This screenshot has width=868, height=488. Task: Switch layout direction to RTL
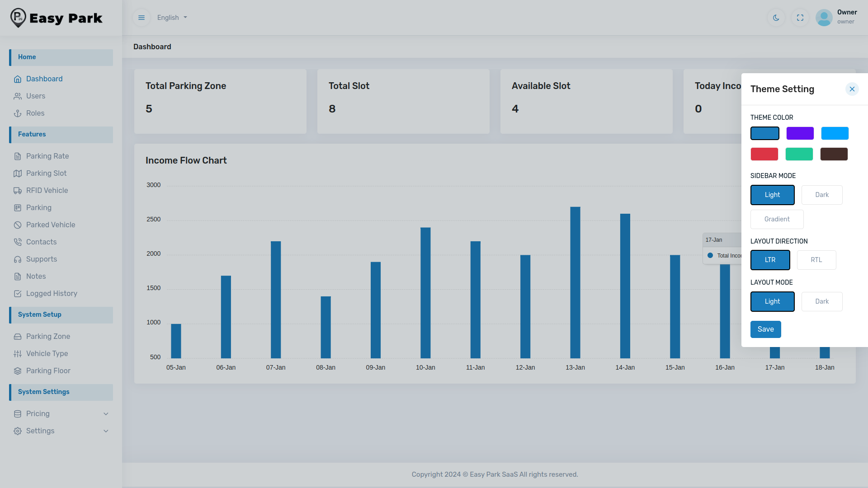click(x=816, y=260)
